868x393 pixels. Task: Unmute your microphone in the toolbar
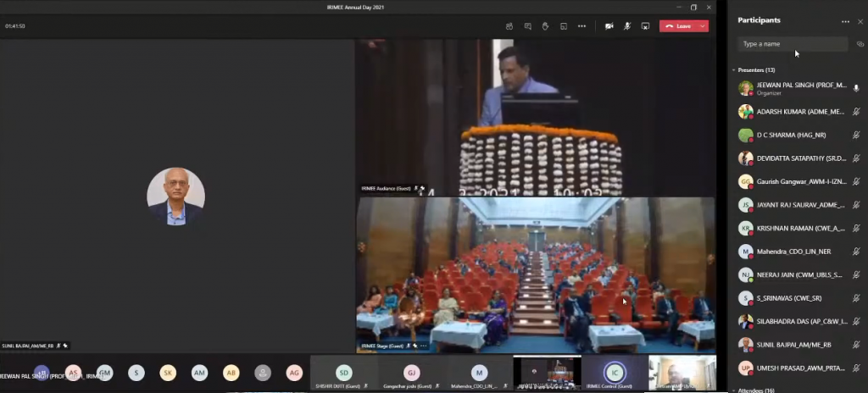tap(627, 26)
